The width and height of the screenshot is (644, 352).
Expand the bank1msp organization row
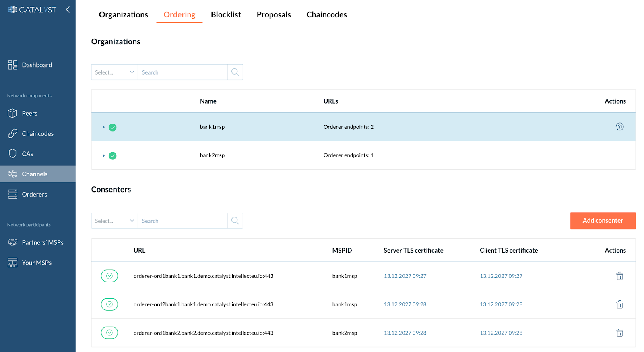[x=103, y=127]
